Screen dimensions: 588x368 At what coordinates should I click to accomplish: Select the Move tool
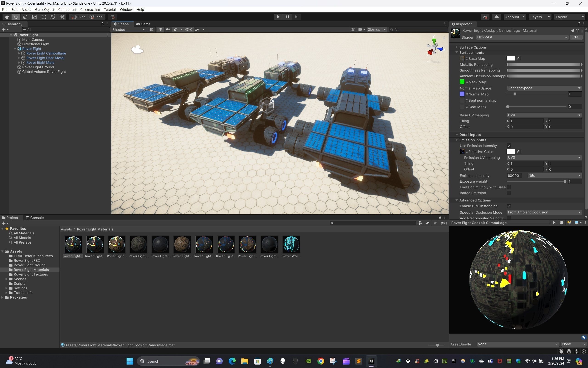tap(16, 17)
